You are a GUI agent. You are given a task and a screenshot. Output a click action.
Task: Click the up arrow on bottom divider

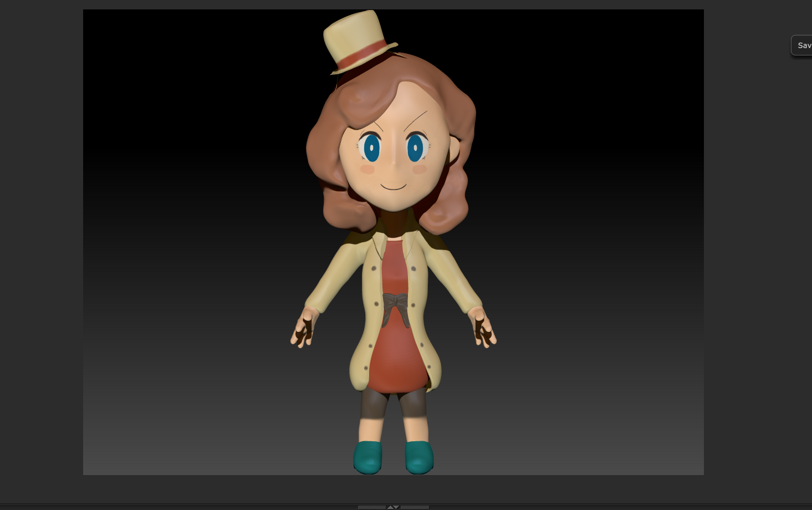click(390, 507)
